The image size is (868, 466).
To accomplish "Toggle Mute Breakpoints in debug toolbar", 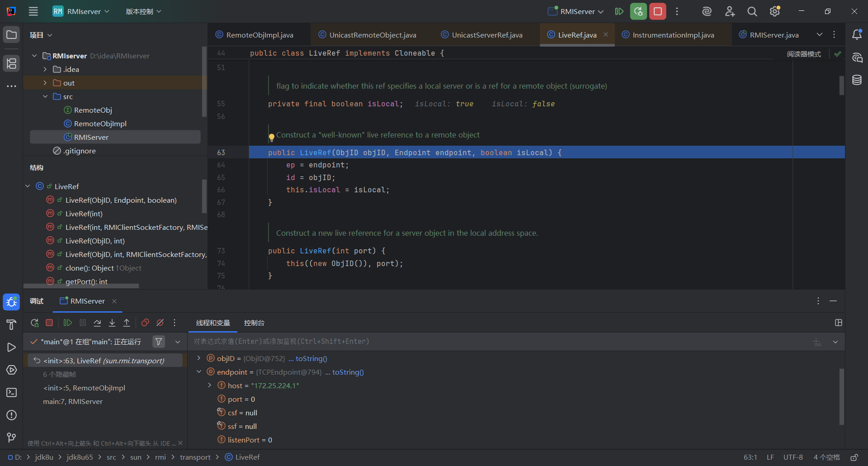I will pos(160,323).
